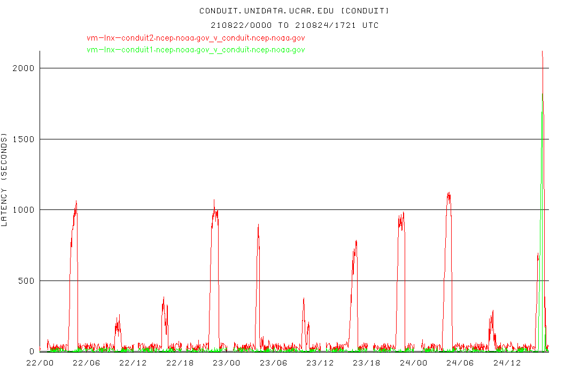This screenshot has height=374, width=588.
Task: Select the 23/18 x-axis time label
Action: tap(367, 363)
